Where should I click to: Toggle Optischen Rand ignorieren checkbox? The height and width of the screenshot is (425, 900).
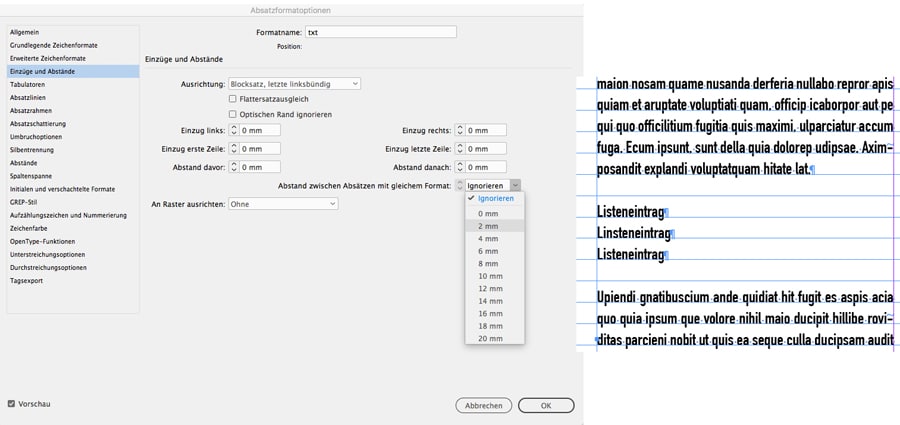[233, 114]
